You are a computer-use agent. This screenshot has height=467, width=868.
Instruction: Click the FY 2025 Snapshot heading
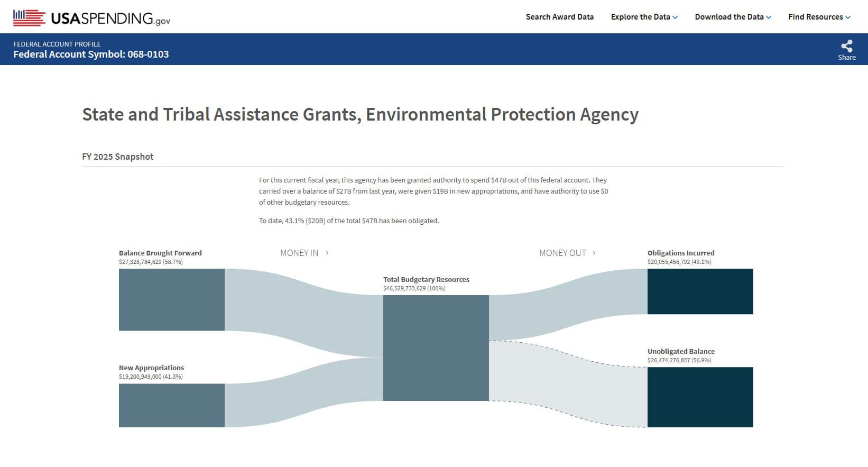click(x=118, y=157)
